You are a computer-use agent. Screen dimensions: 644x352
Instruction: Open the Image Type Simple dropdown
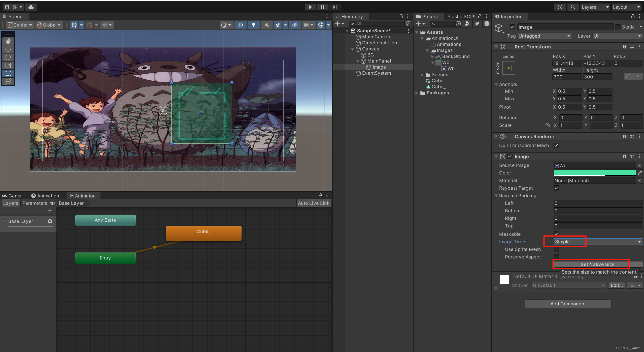[x=598, y=242]
